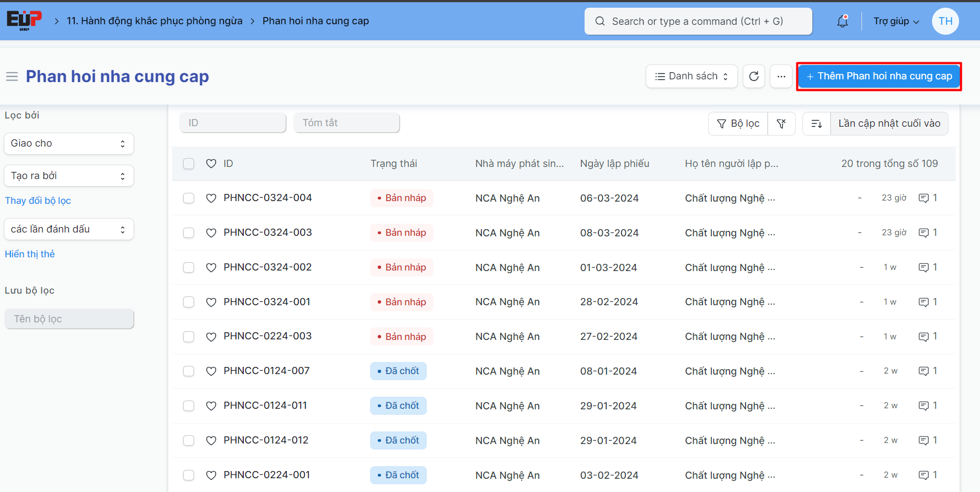
Task: Toggle the sidebar hamburger icon
Action: [12, 77]
